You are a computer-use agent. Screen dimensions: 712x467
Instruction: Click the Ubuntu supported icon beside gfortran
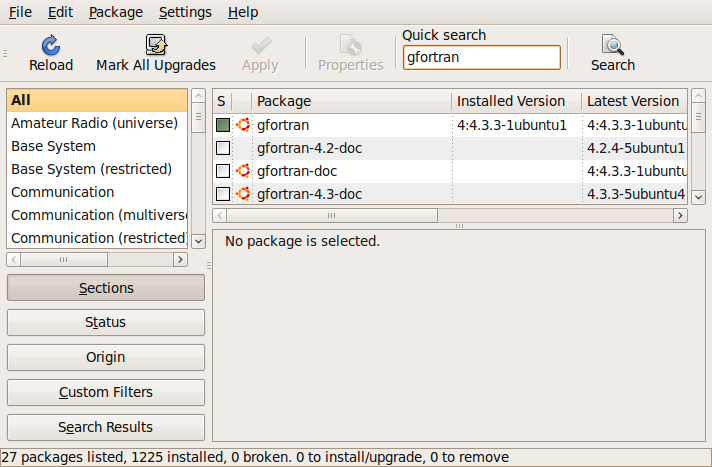242,125
